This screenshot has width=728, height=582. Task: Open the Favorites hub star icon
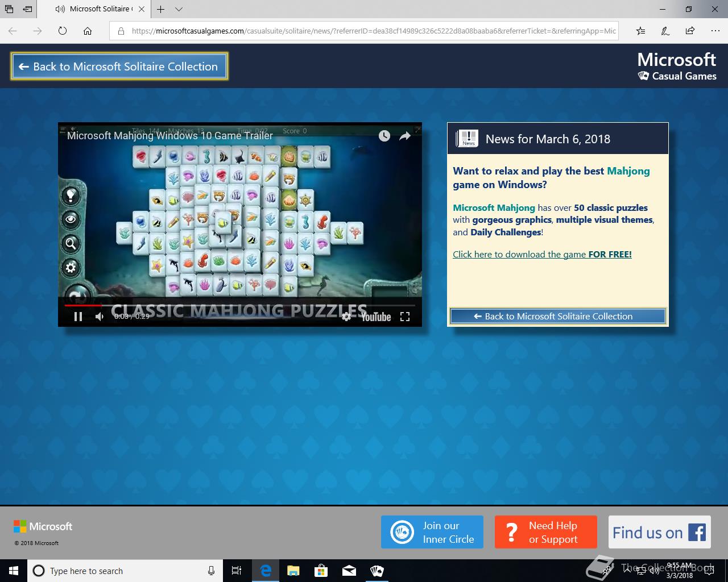coord(640,31)
